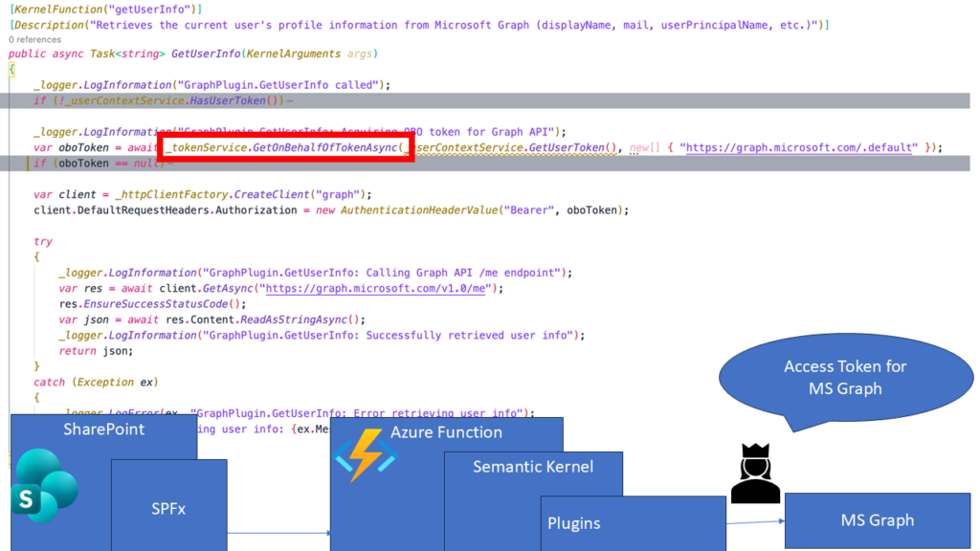The height and width of the screenshot is (551, 980).
Task: Open the graph.microsoft.com/v1.0/me URL link
Action: (x=375, y=288)
